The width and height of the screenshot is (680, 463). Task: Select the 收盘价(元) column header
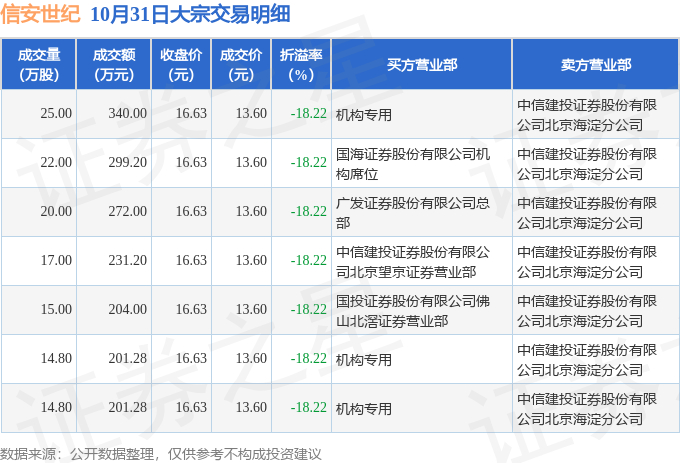(181, 65)
